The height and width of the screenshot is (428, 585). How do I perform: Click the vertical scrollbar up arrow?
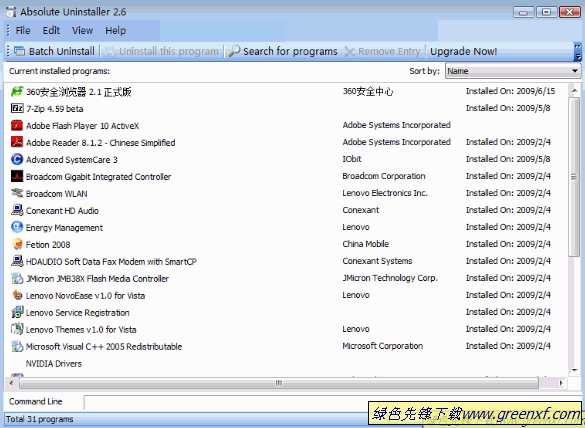(575, 90)
